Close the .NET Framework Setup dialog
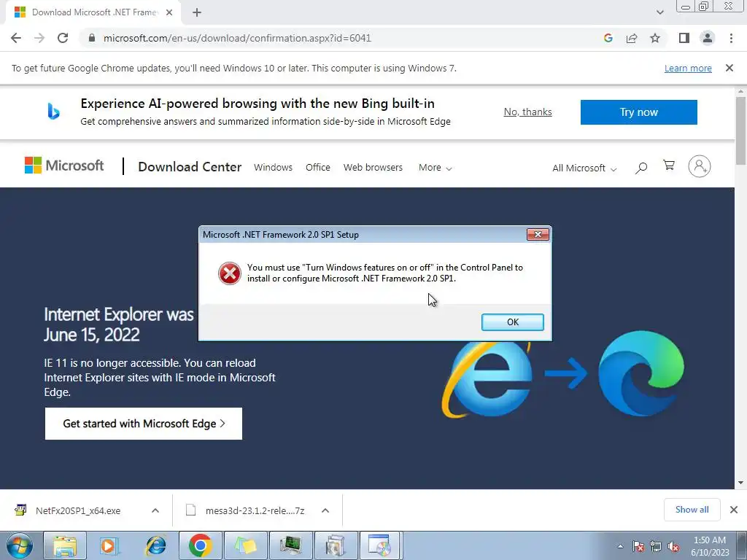This screenshot has width=747, height=560. (x=538, y=234)
